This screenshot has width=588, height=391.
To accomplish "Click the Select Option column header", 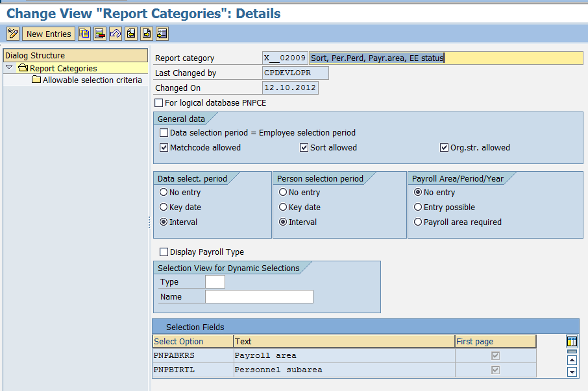I will pyautogui.click(x=193, y=342).
